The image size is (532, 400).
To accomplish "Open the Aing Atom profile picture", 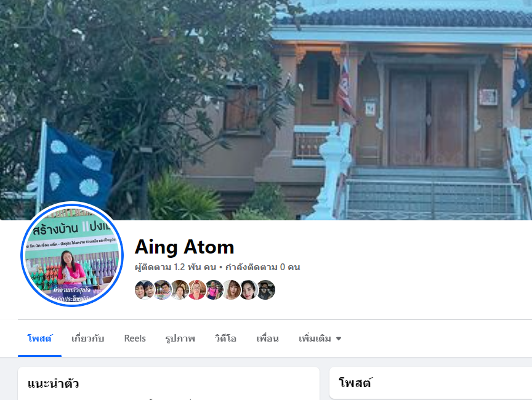I will click(x=72, y=255).
